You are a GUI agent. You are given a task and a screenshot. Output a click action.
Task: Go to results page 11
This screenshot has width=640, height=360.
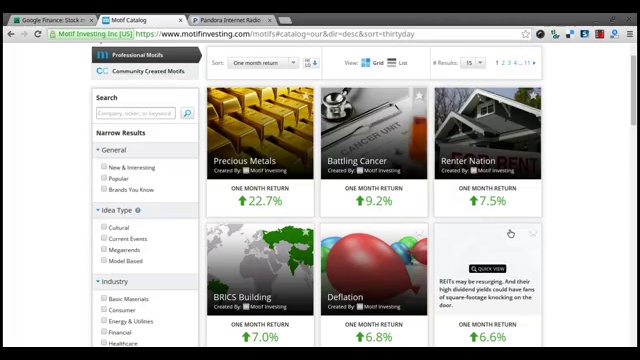(x=527, y=63)
